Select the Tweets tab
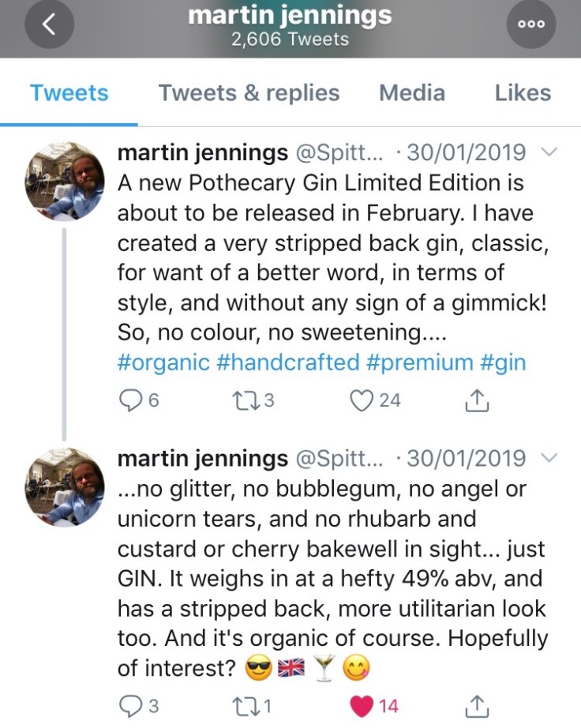Image resolution: width=581 pixels, height=728 pixels. (69, 93)
